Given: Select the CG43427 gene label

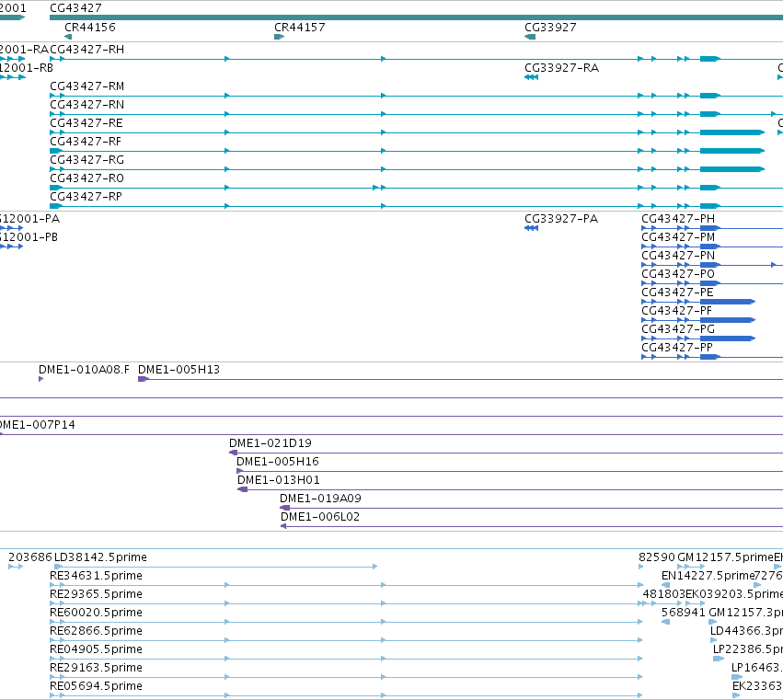Looking at the screenshot, I should tap(75, 8).
